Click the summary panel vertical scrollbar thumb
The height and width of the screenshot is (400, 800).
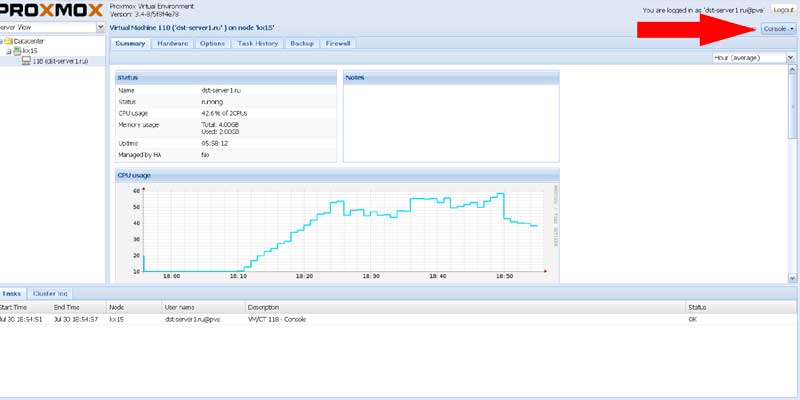(792, 106)
